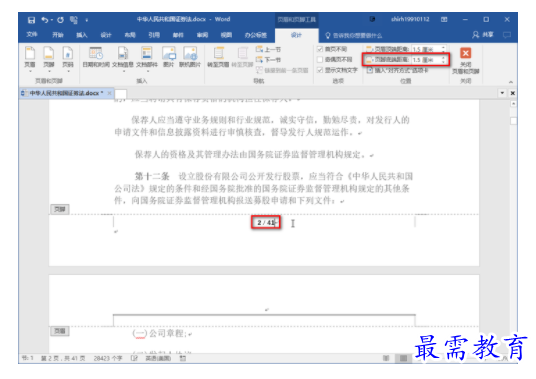This screenshot has width=536, height=379.
Task: Collapse the ribbon with the caret
Action: pos(511,82)
